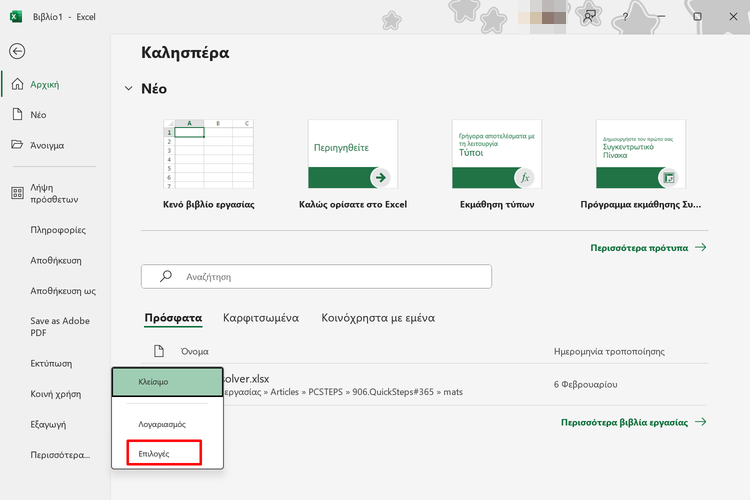Select Save as Adobe PDF
Image resolution: width=750 pixels, height=500 pixels.
tap(60, 327)
